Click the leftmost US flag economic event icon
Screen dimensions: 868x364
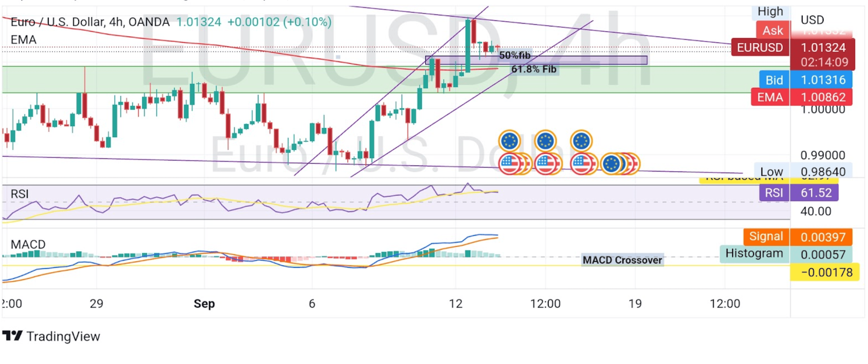(509, 164)
